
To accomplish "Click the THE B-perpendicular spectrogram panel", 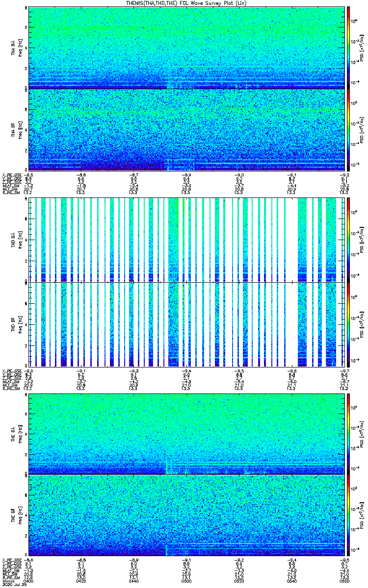I will pos(186,433).
